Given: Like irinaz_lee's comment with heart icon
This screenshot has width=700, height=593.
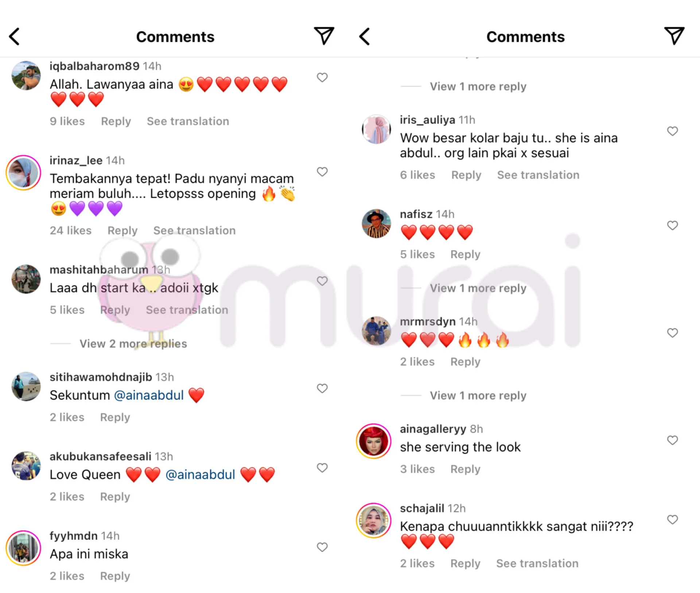Looking at the screenshot, I should click(x=322, y=172).
